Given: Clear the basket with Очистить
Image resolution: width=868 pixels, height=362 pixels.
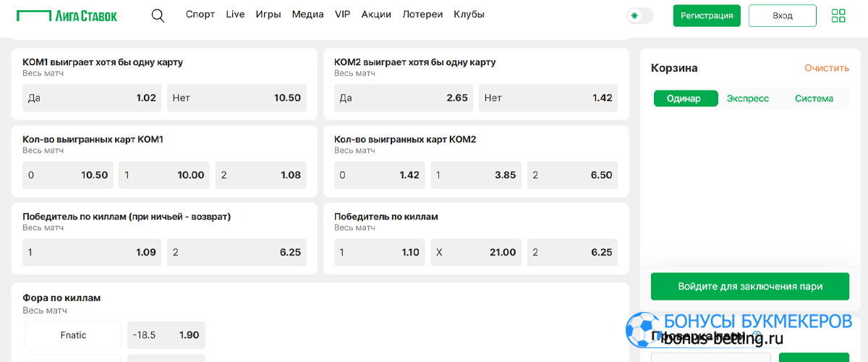Looking at the screenshot, I should click(827, 68).
